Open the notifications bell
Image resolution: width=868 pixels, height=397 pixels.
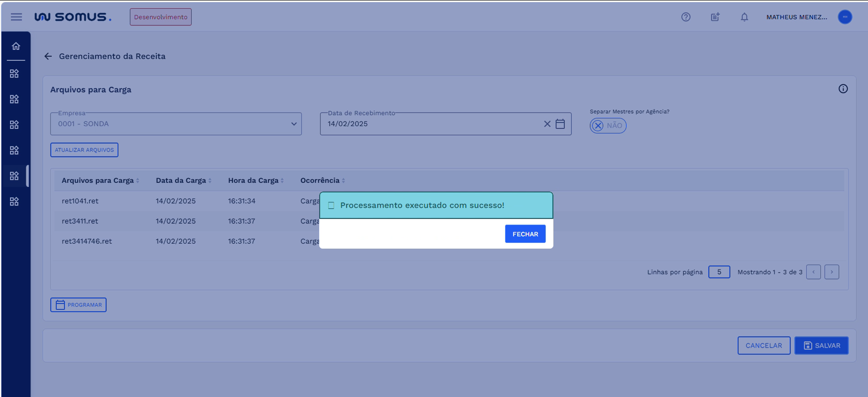744,17
